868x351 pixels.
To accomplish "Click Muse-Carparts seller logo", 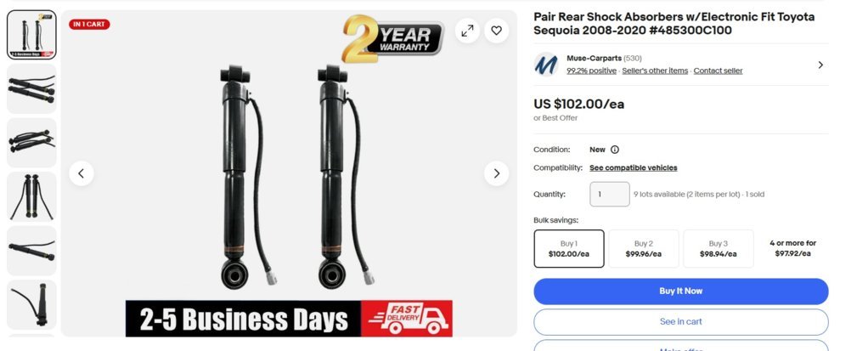I will pyautogui.click(x=546, y=65).
